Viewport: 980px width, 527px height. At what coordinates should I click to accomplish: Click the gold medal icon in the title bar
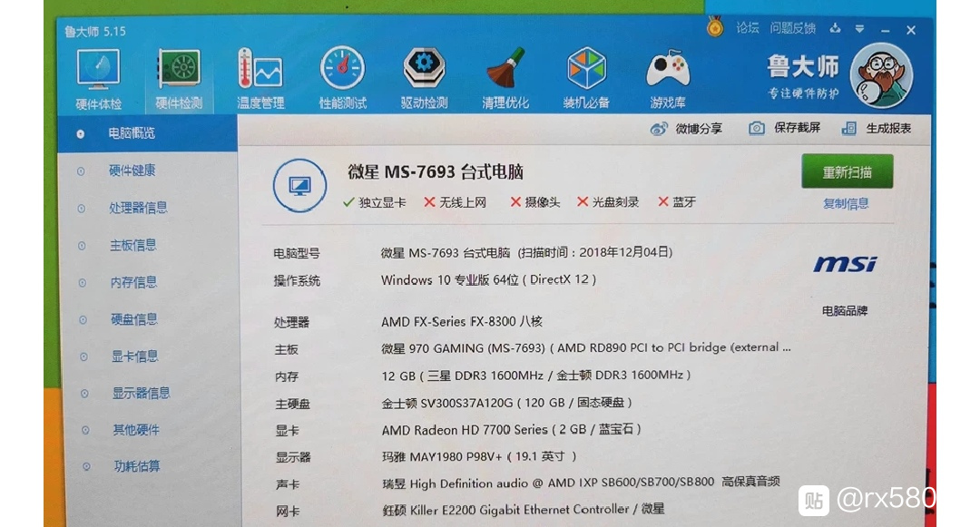point(715,27)
